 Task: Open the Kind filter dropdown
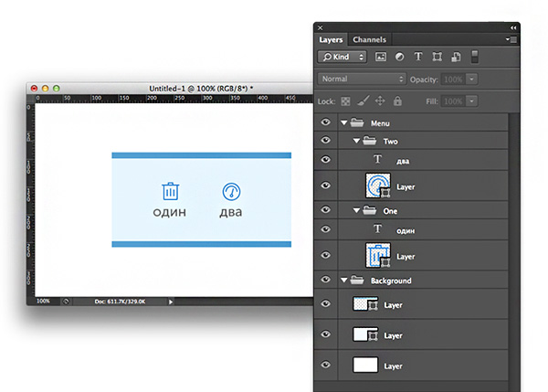[x=342, y=57]
